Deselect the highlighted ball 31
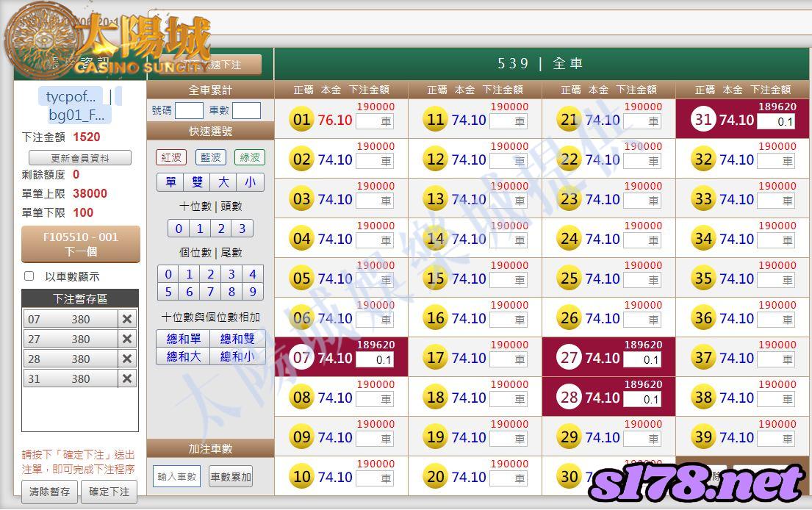Screen dimensions: 812x510 coord(703,119)
